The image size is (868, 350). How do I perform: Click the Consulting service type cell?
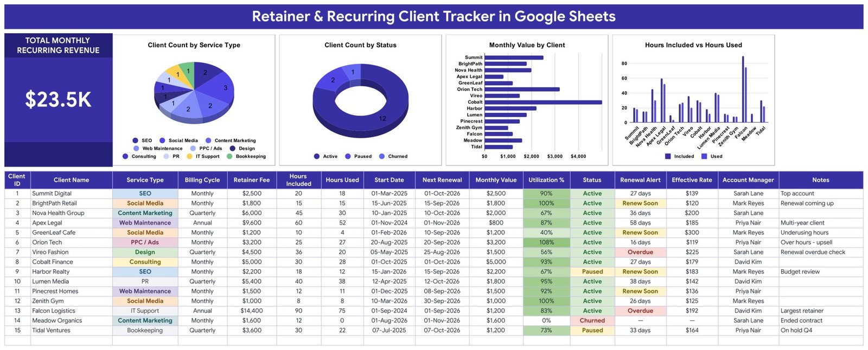pyautogui.click(x=145, y=262)
